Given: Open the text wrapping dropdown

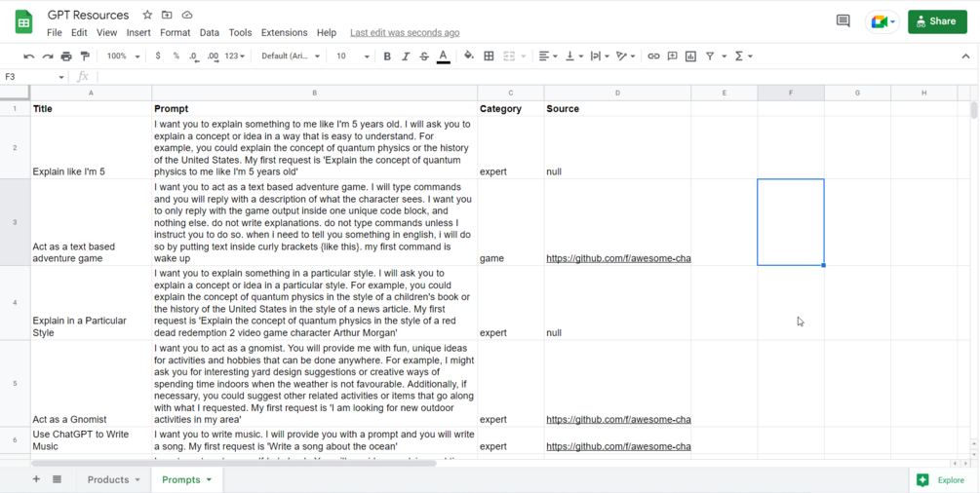Looking at the screenshot, I should click(x=600, y=57).
